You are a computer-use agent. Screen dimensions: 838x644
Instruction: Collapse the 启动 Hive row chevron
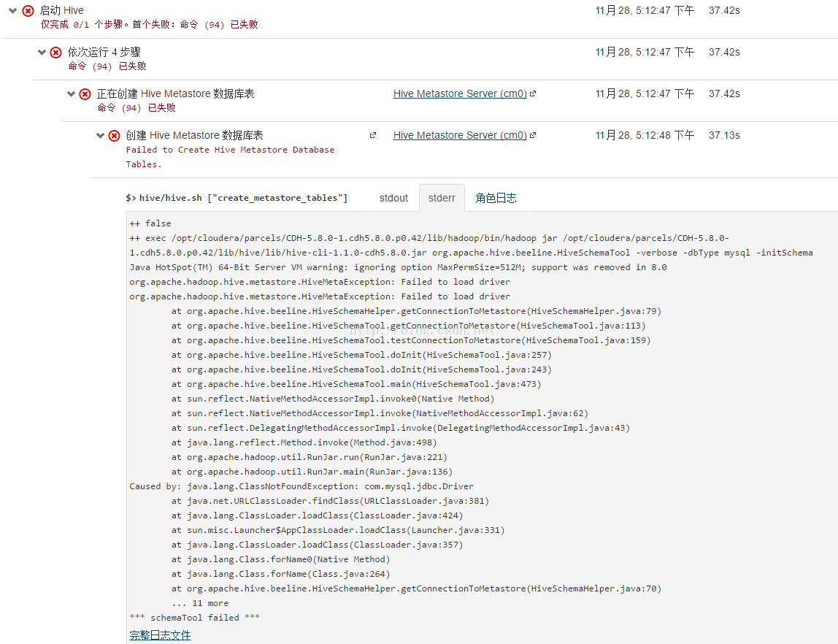(13, 11)
